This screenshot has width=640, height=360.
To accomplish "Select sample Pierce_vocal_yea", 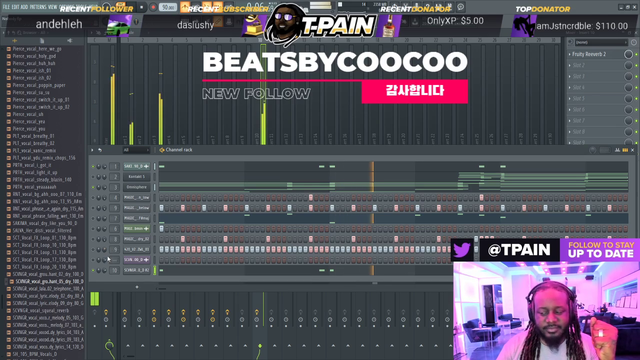I will coord(29,122).
